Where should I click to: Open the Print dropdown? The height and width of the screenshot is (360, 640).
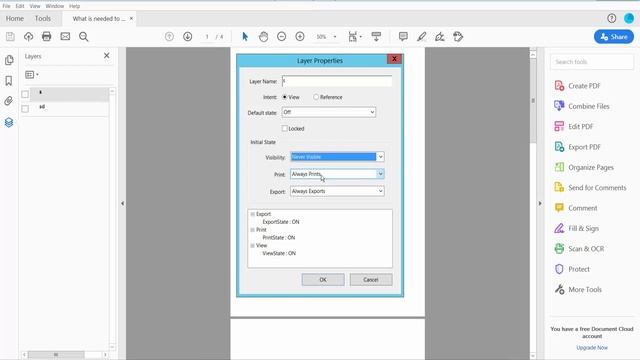pos(337,174)
